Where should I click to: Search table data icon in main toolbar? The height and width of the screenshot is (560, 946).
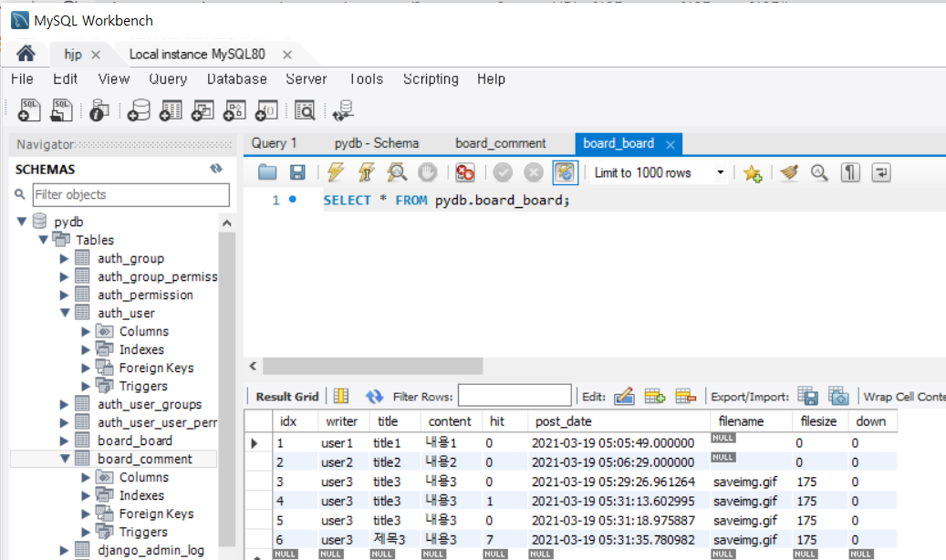pos(305,110)
